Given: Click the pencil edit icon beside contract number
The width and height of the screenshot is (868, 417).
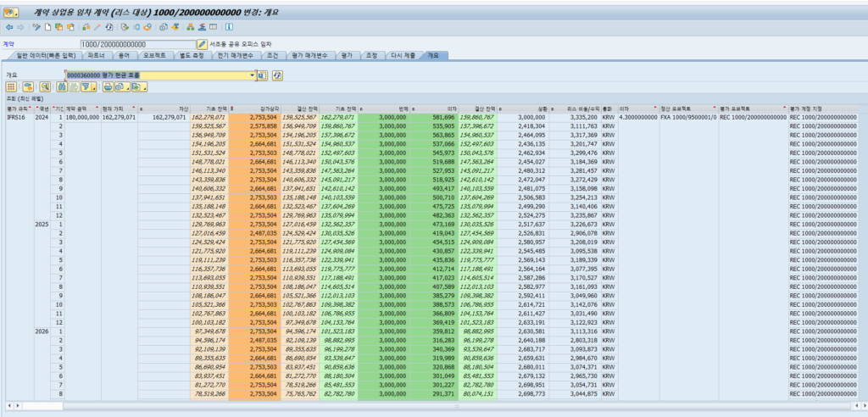Looking at the screenshot, I should point(202,44).
